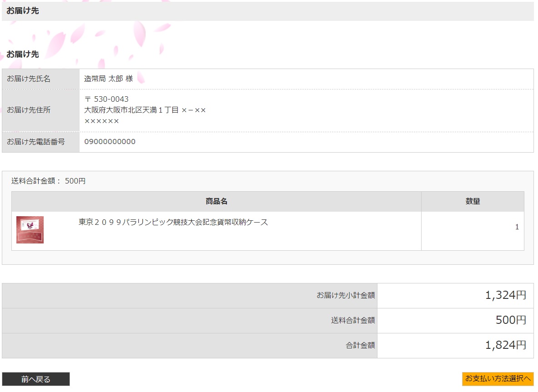The width and height of the screenshot is (538, 392).
Task: Click the postal code 530-0043
Action: (x=111, y=99)
